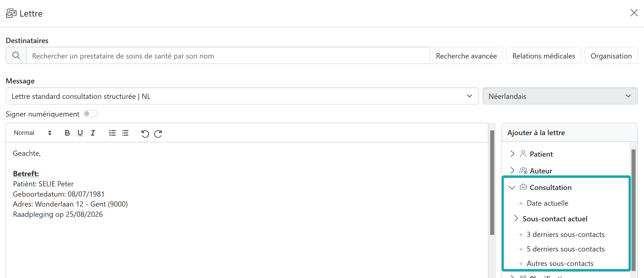Toggle underline formatting in the toolbar

[80, 133]
